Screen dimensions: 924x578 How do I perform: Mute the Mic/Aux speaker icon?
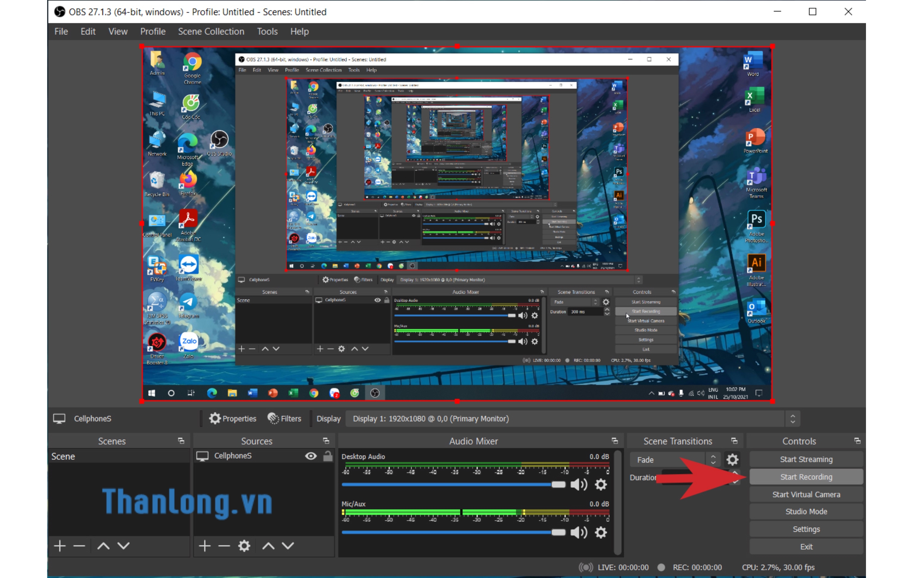[x=578, y=532]
